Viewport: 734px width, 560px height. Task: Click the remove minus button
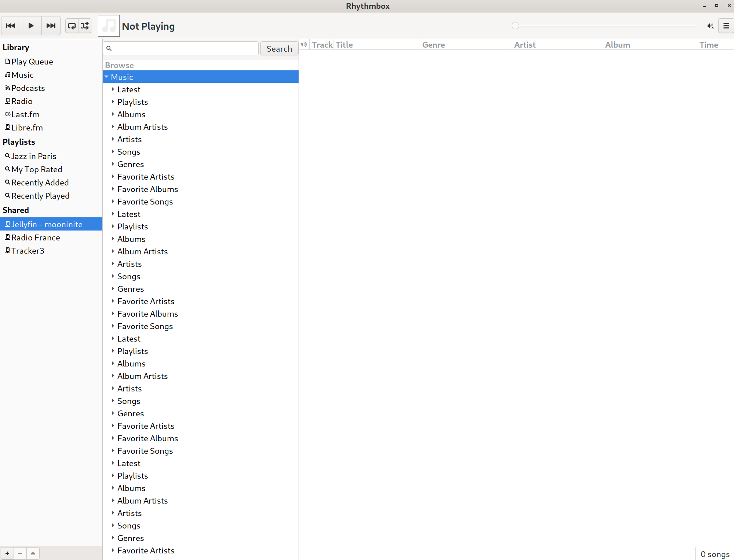coord(20,553)
